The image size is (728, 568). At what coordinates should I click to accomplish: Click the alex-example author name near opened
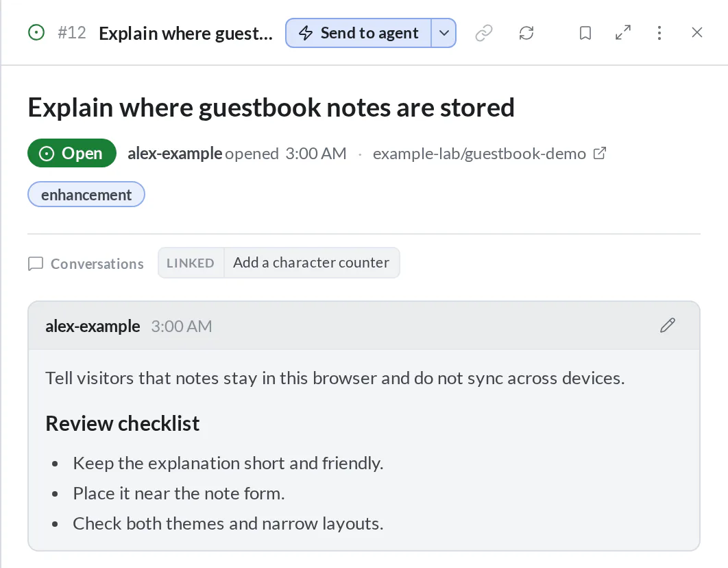pos(175,153)
